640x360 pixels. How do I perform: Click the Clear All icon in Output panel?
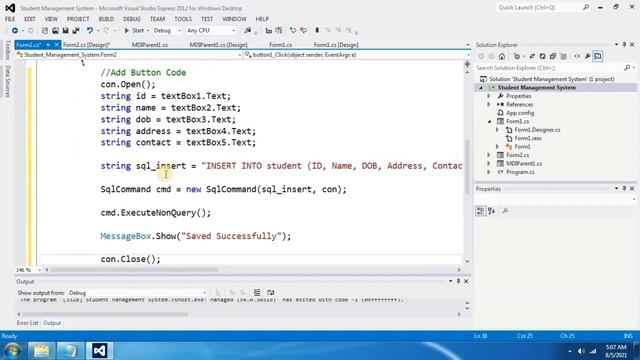[x=257, y=293]
